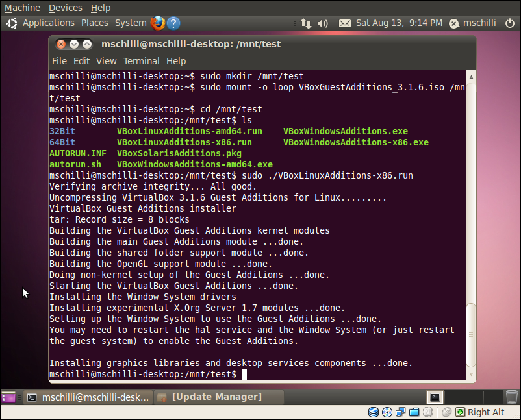Open the mschilli user status menu

[x=472, y=23]
